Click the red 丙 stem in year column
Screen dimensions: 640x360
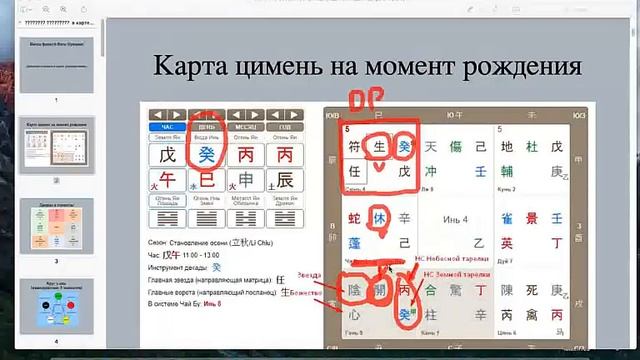pyautogui.click(x=285, y=155)
